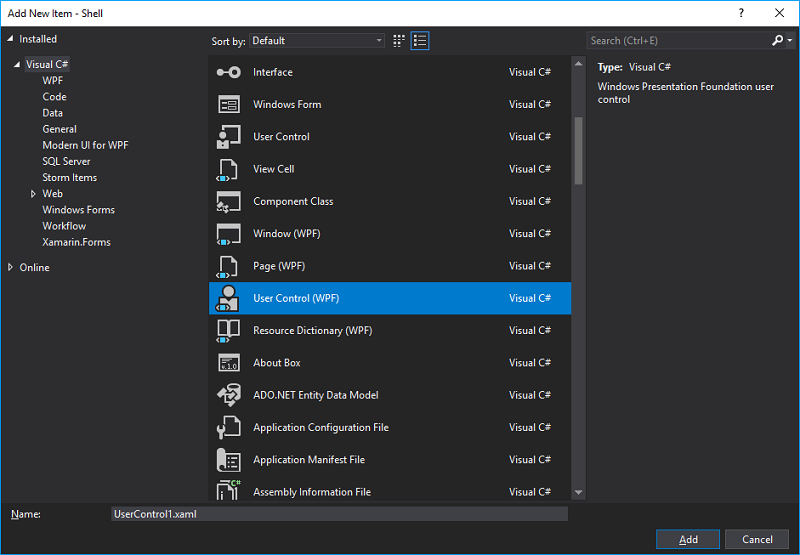Click template list scrollbar up arrow

click(578, 64)
